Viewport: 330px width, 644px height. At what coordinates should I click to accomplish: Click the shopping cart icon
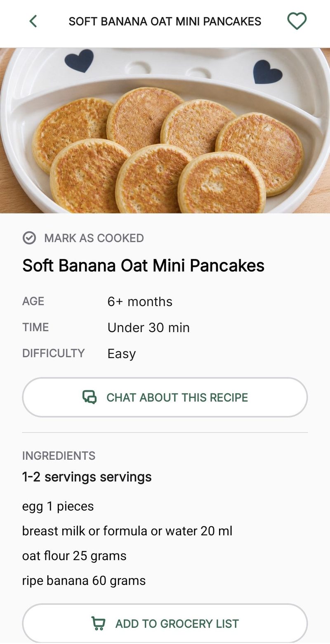click(x=98, y=623)
